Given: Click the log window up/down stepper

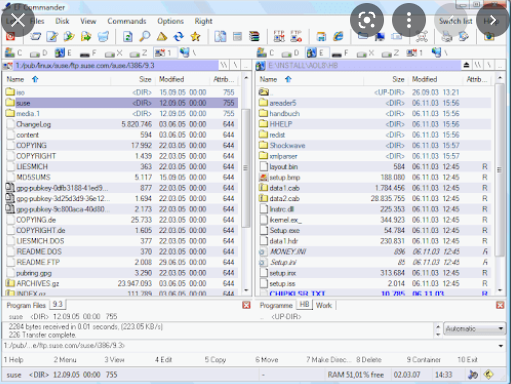Looking at the screenshot, I should coord(438,330).
